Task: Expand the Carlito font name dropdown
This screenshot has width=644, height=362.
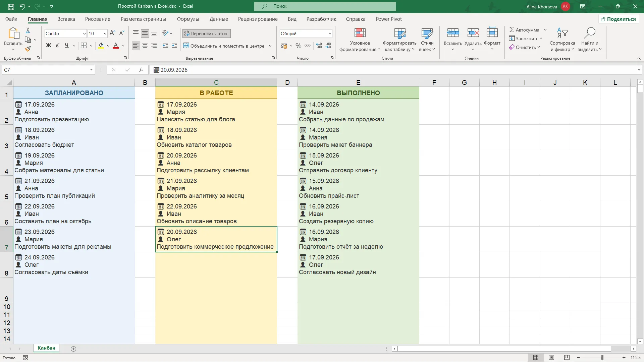Action: click(84, 34)
